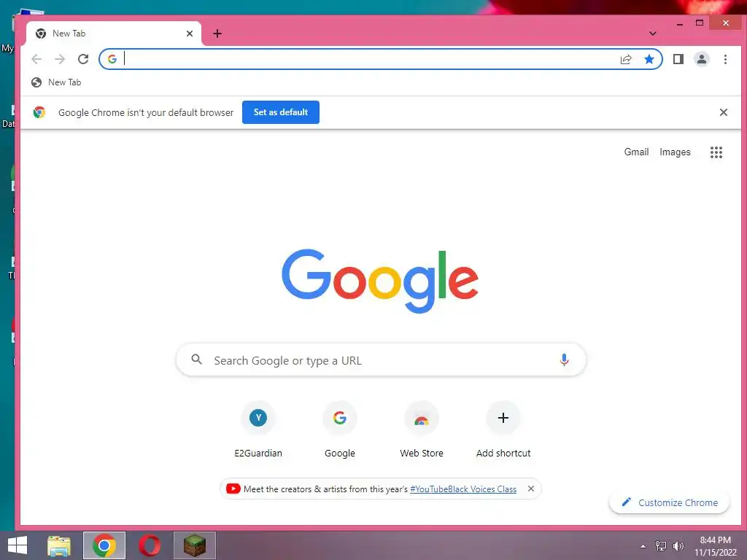
Task: Click the Chrome taskbar icon
Action: [104, 545]
